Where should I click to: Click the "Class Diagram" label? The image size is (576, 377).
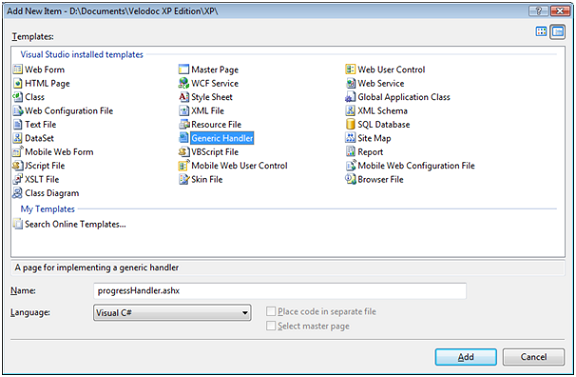pyautogui.click(x=52, y=193)
